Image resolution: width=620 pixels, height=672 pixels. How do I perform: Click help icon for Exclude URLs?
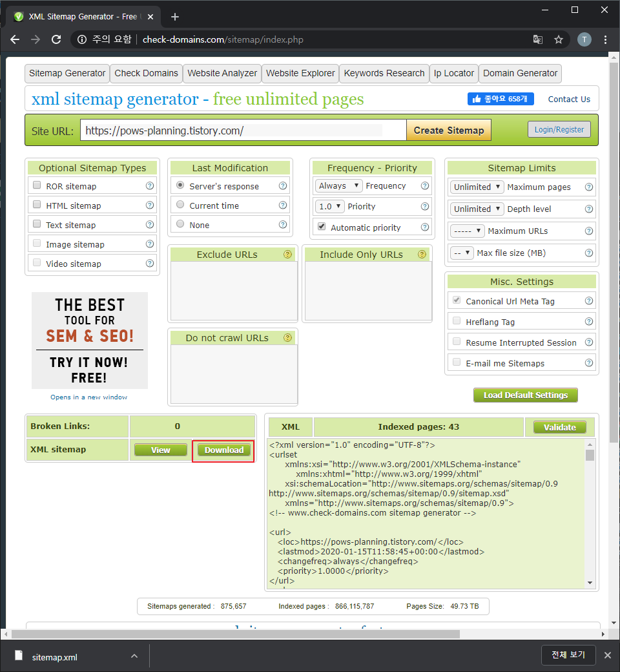coord(287,255)
